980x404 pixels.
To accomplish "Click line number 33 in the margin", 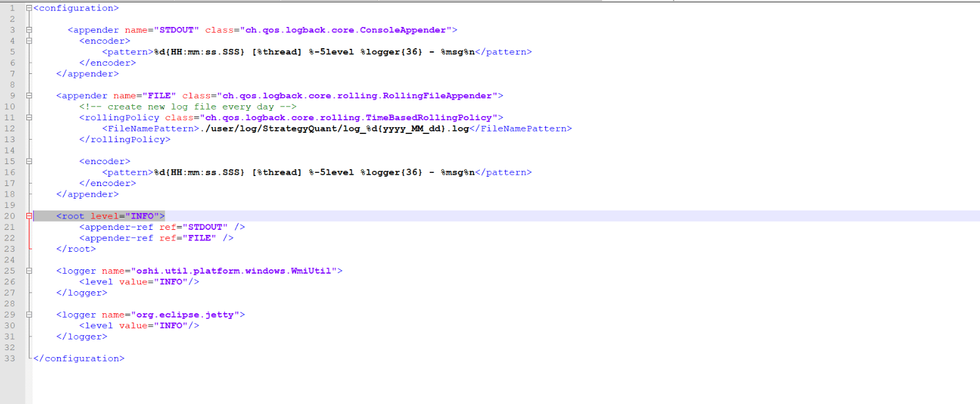I will [x=10, y=359].
